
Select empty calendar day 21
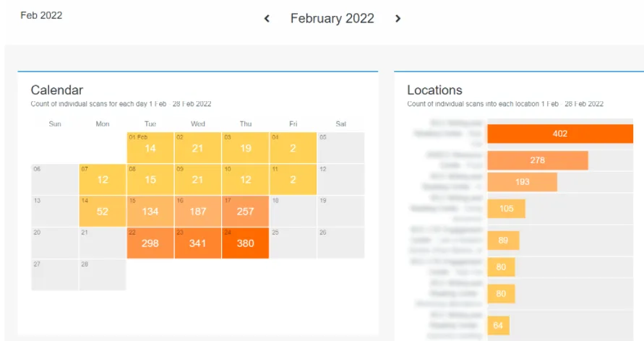click(x=103, y=243)
